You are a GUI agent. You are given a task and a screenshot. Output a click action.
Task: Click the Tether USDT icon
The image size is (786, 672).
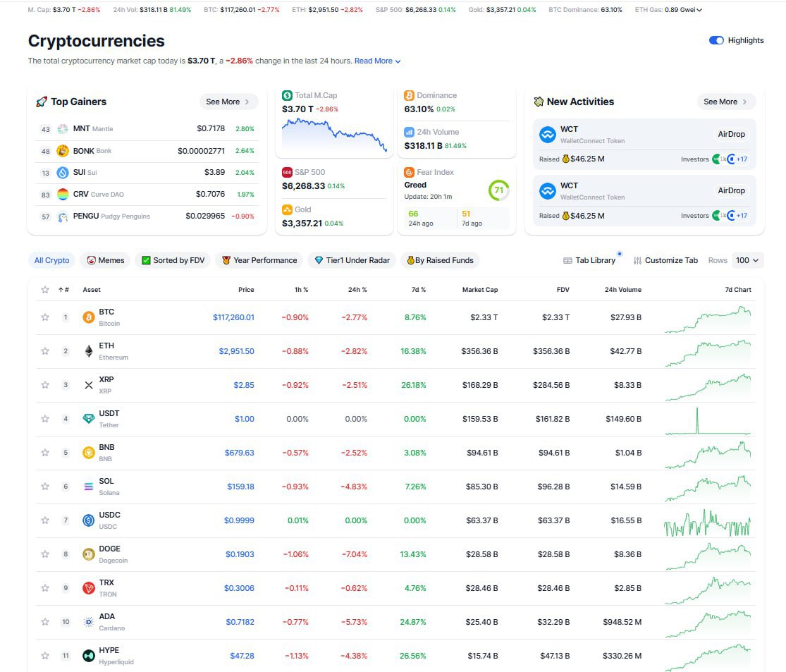(x=89, y=419)
